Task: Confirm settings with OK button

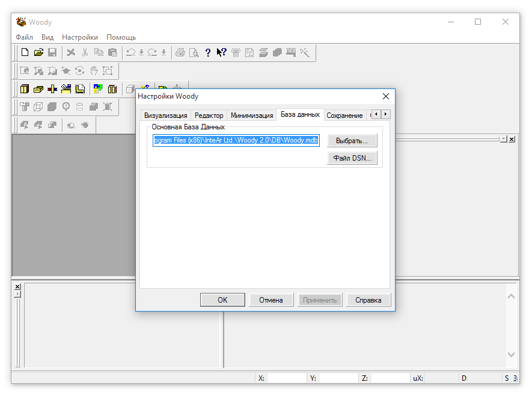Action: (x=222, y=300)
